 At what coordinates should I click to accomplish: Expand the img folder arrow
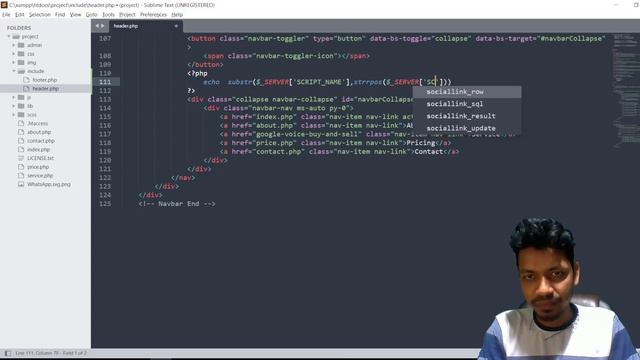[x=13, y=62]
